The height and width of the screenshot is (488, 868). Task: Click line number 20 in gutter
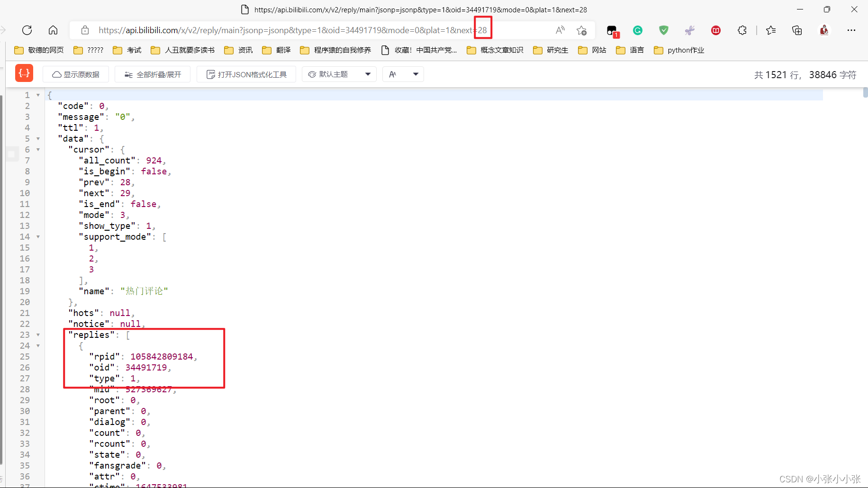[x=25, y=302]
